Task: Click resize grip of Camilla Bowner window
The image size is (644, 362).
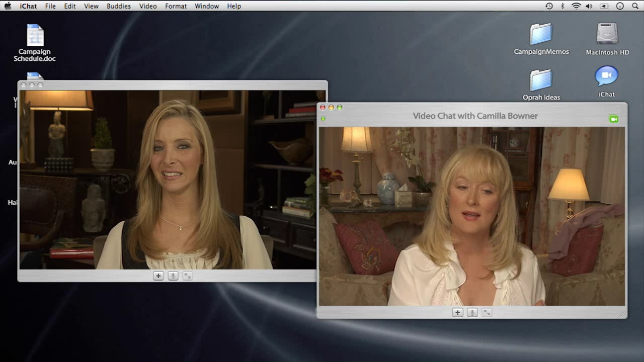Action: coord(622,314)
